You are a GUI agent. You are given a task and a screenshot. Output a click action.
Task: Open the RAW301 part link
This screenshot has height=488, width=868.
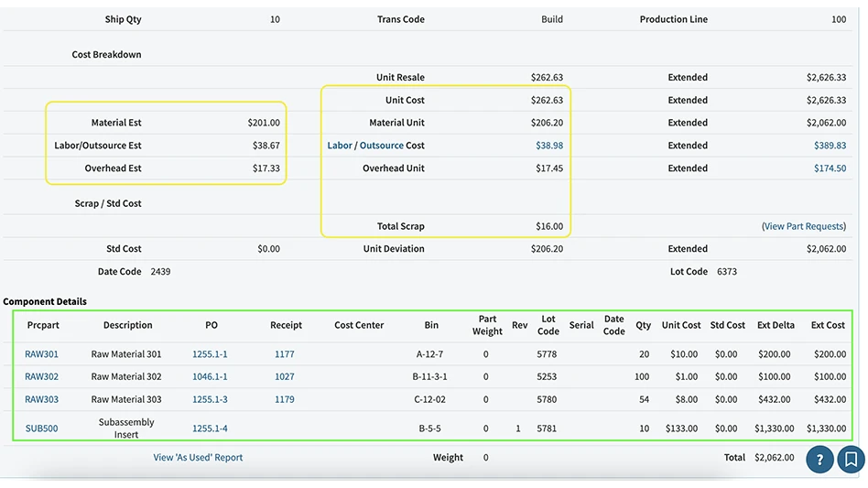tap(41, 354)
